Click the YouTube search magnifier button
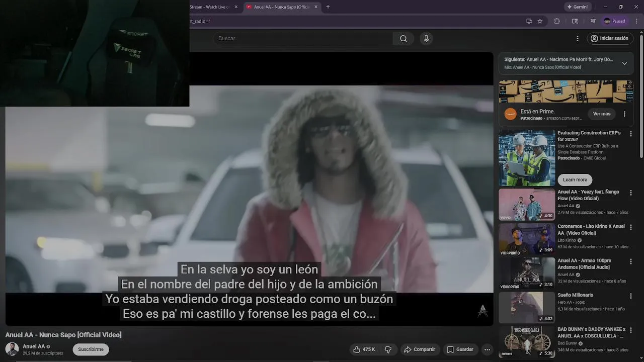The width and height of the screenshot is (644, 362). click(404, 39)
